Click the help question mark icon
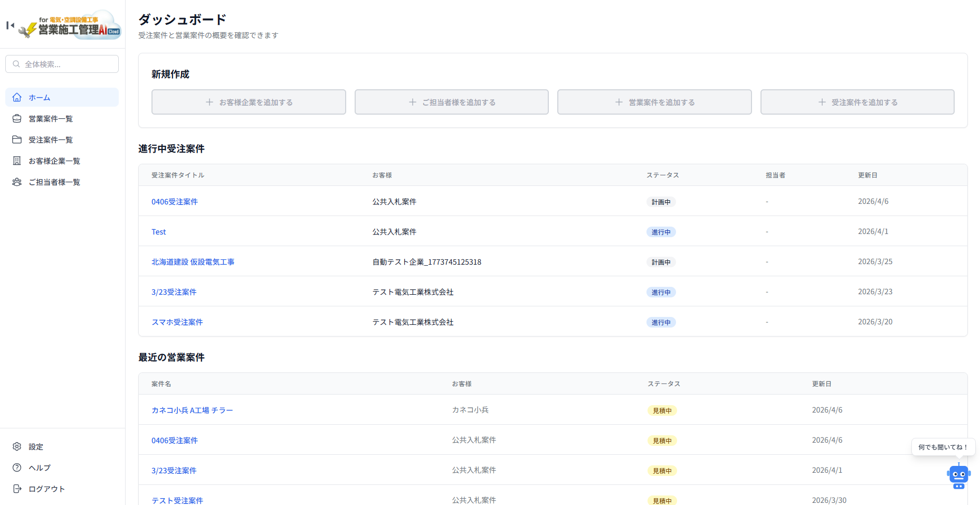The height and width of the screenshot is (505, 980). (x=17, y=467)
